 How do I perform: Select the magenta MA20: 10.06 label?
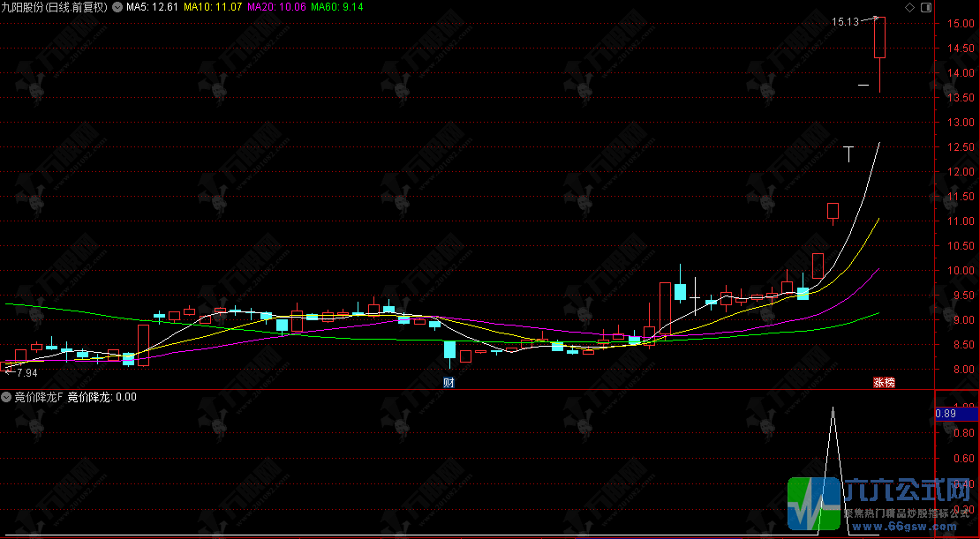[277, 7]
